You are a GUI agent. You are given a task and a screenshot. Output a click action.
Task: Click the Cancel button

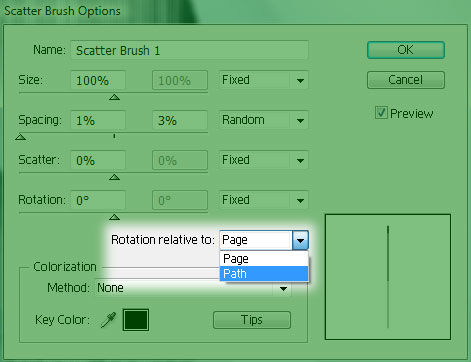[x=406, y=80]
